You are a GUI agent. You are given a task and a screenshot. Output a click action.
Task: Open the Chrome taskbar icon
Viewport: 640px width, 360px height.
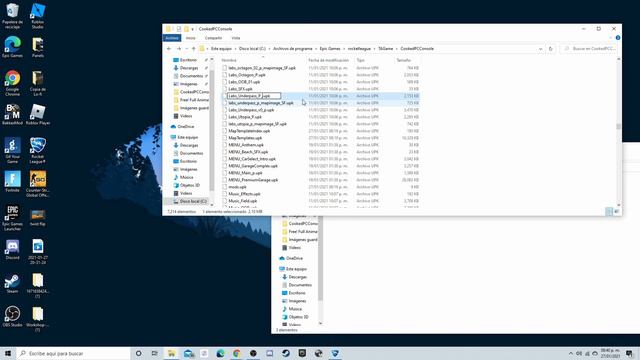[237, 353]
